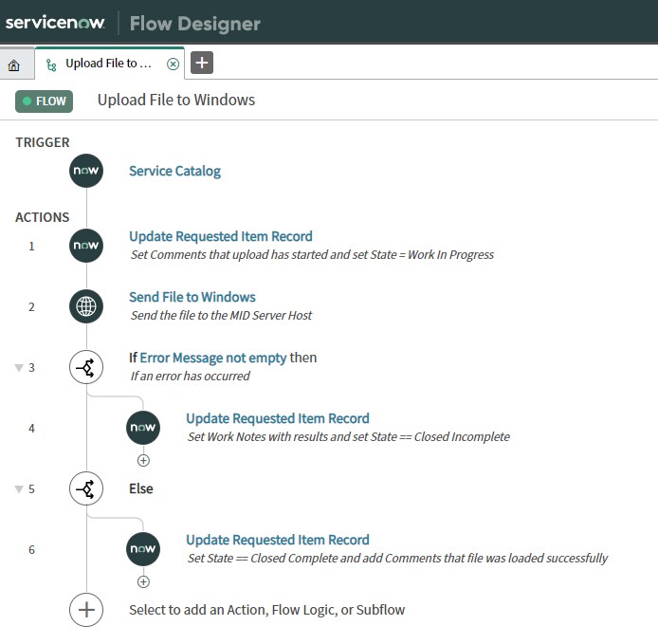Screen dimensions: 658x644
Task: Click the Upload File to Windows flow name
Action: click(x=176, y=100)
